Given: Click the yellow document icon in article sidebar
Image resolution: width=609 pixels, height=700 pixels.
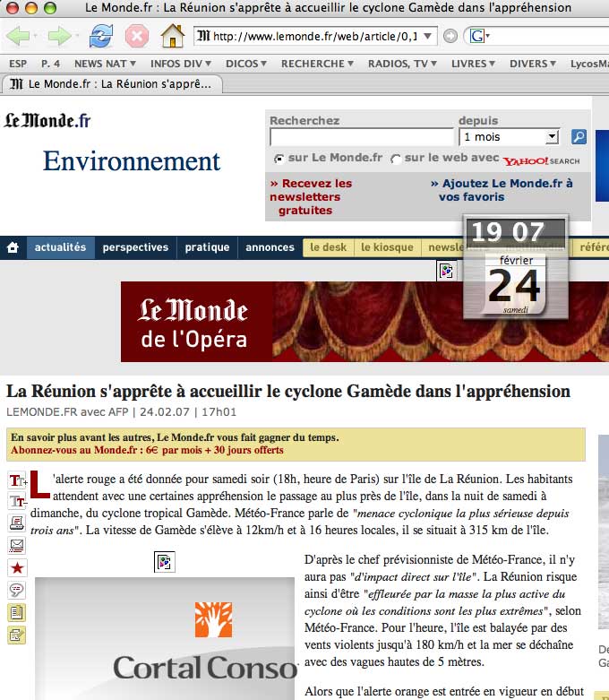Looking at the screenshot, I should click(x=17, y=612).
